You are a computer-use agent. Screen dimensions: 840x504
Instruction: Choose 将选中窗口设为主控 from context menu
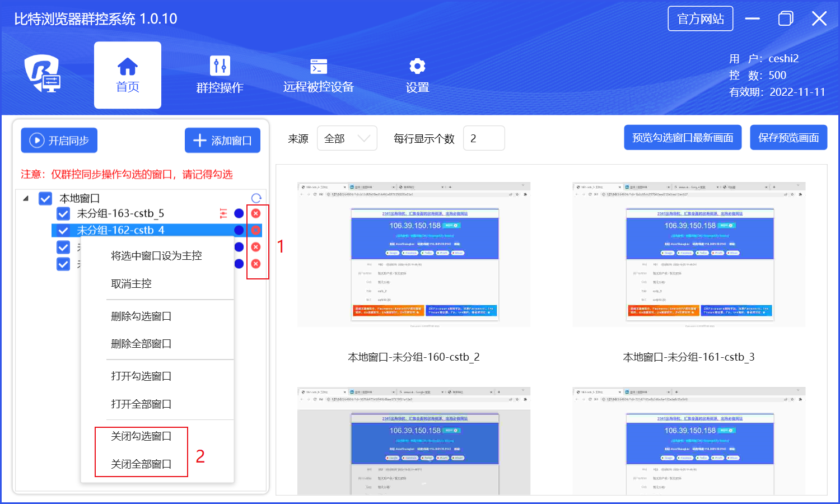(x=156, y=256)
